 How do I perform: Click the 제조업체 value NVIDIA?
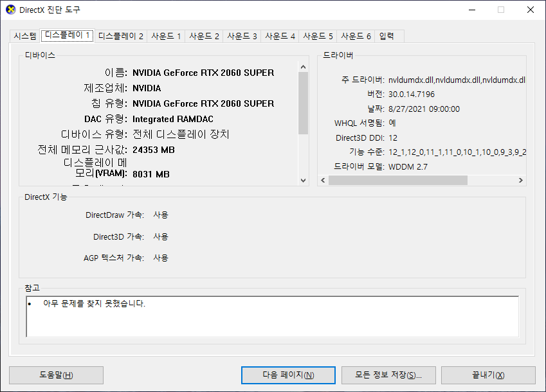tap(147, 88)
